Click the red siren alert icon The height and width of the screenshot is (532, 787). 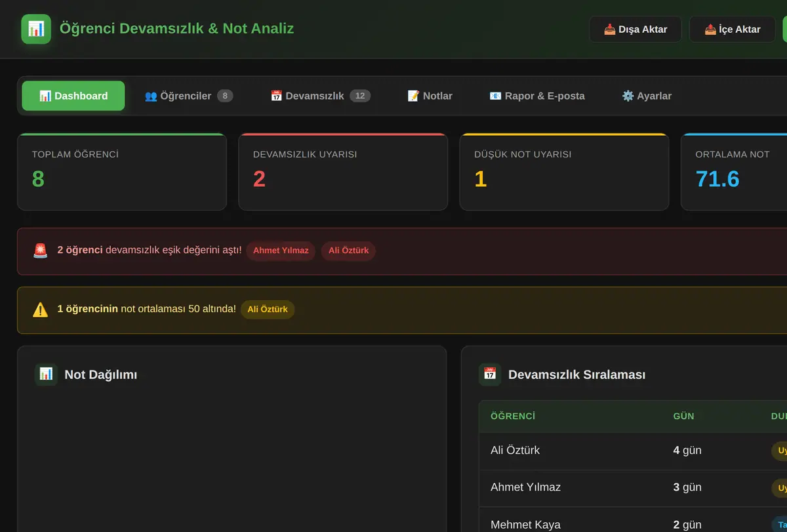(41, 251)
